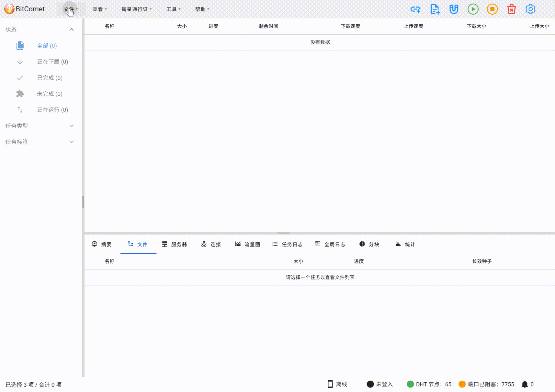Open the 工具 dropdown menu
Image resolution: width=555 pixels, height=392 pixels.
[x=173, y=9]
